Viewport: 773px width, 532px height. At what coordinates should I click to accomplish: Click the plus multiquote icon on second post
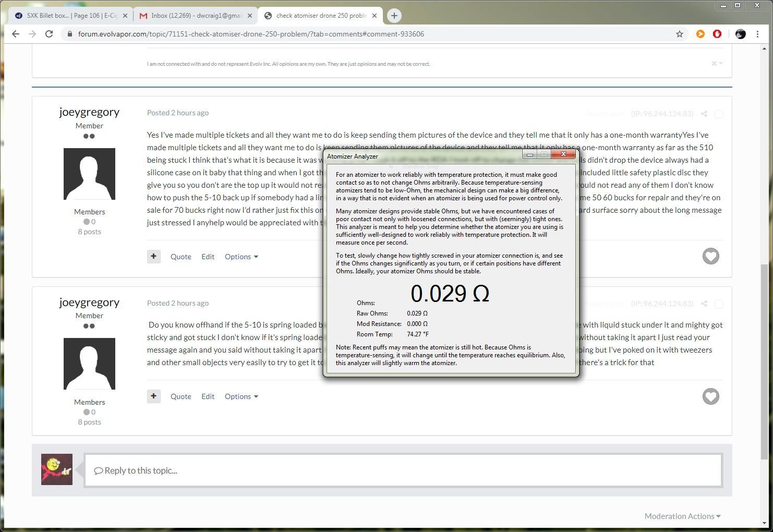(x=153, y=396)
